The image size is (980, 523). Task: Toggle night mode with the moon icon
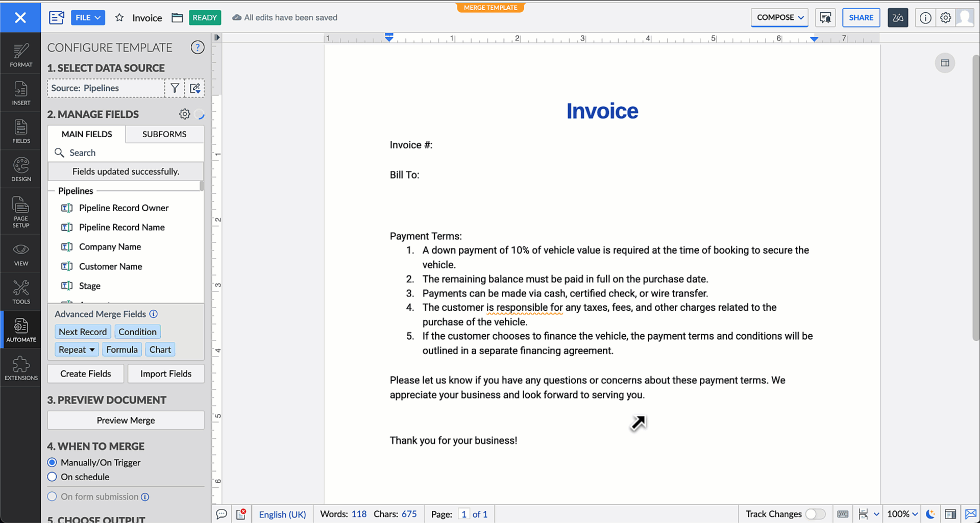pos(930,514)
